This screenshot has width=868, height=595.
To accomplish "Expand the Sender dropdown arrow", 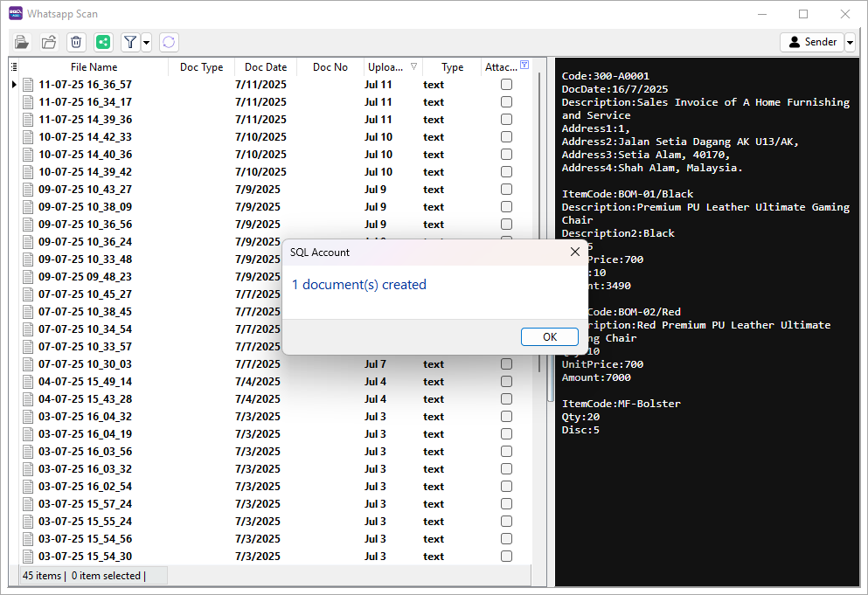I will tap(850, 42).
